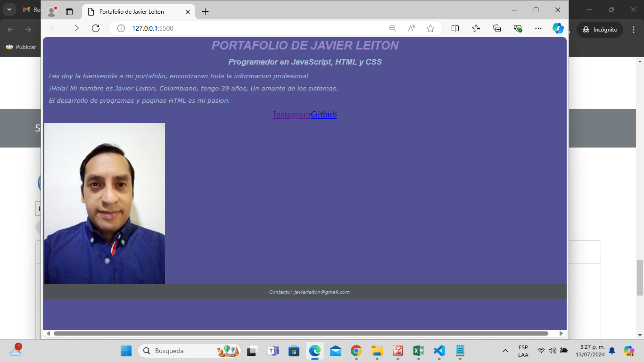Click the Programador en JavaScript subtitle
The height and width of the screenshot is (362, 644).
click(305, 62)
